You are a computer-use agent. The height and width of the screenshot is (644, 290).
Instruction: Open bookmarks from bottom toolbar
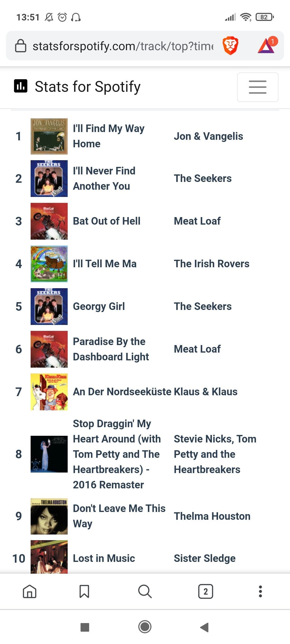[84, 591]
